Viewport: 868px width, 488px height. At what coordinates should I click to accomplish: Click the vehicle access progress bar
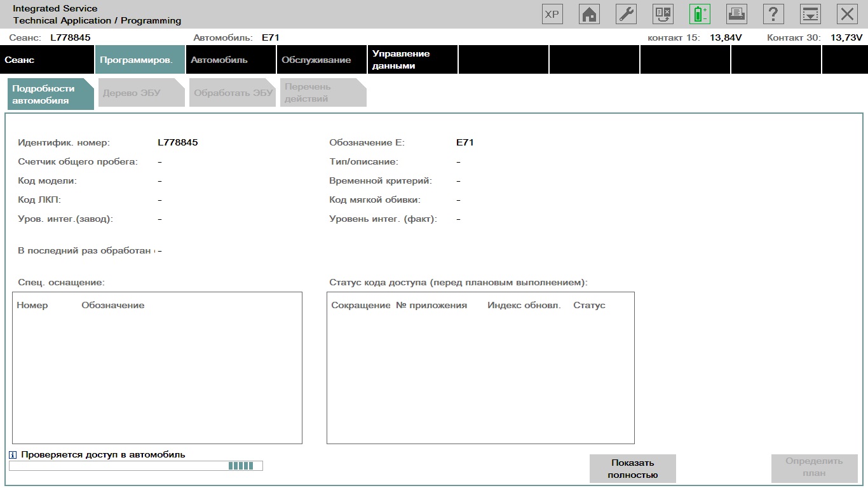point(136,466)
